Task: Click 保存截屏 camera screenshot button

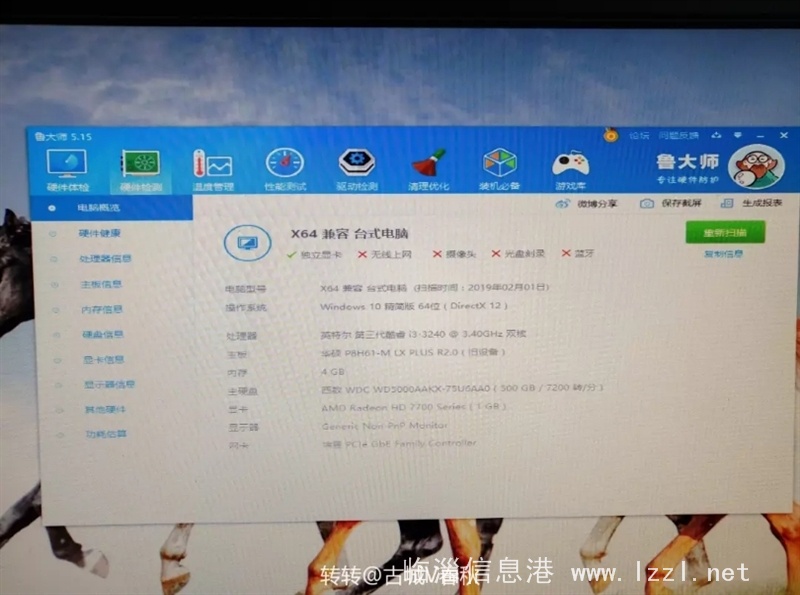Action: coord(671,203)
